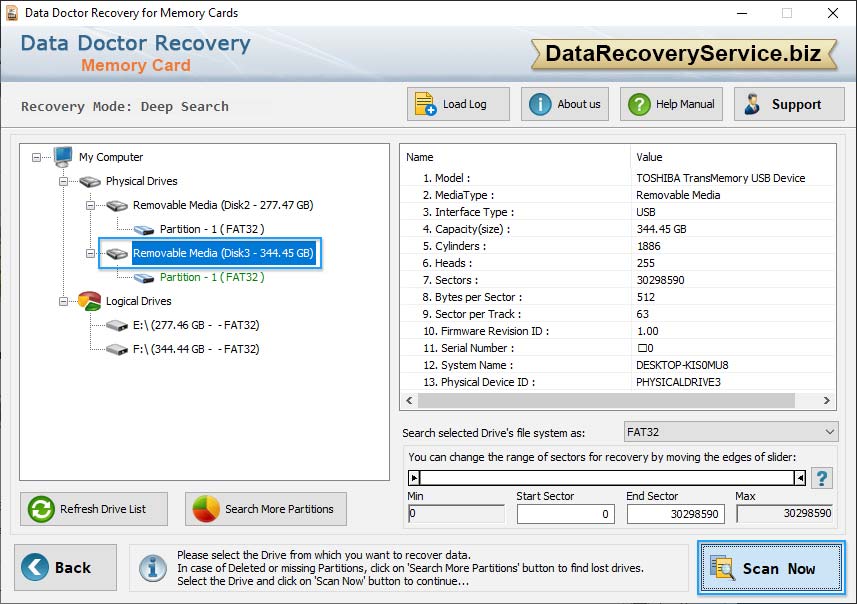The height and width of the screenshot is (604, 857).
Task: Click the properties list right scroll arrow
Action: pyautogui.click(x=826, y=401)
